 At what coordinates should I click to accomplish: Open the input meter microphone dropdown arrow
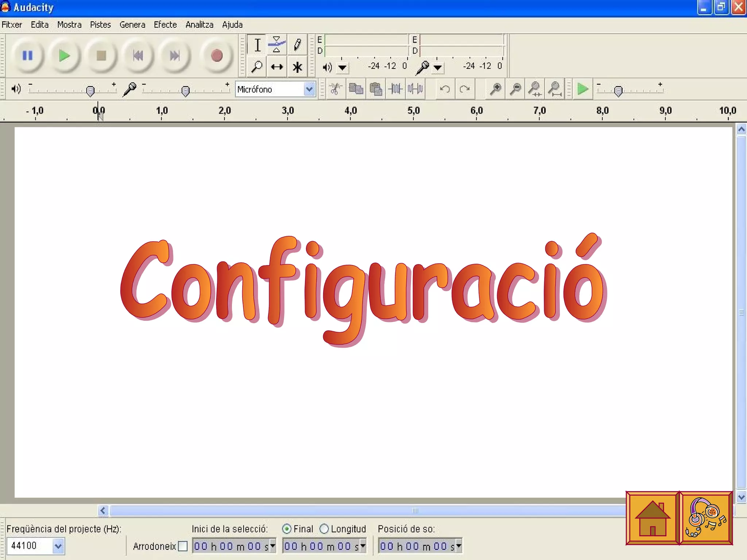(438, 67)
